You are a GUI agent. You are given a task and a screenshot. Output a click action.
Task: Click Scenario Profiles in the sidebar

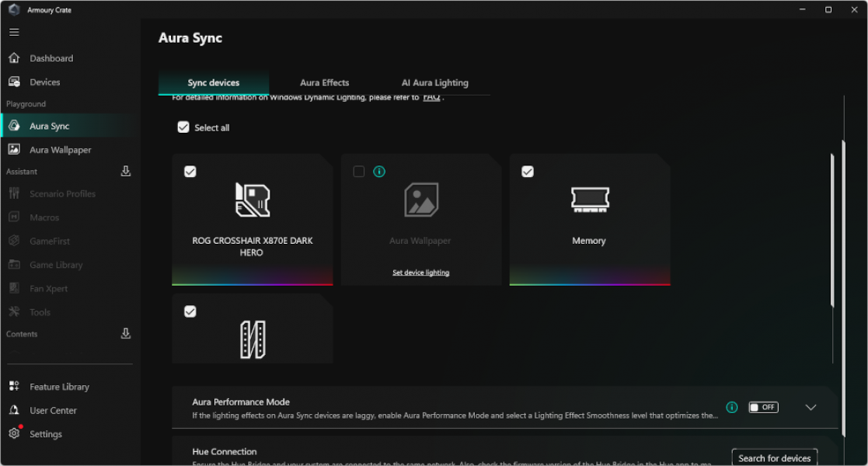point(70,193)
